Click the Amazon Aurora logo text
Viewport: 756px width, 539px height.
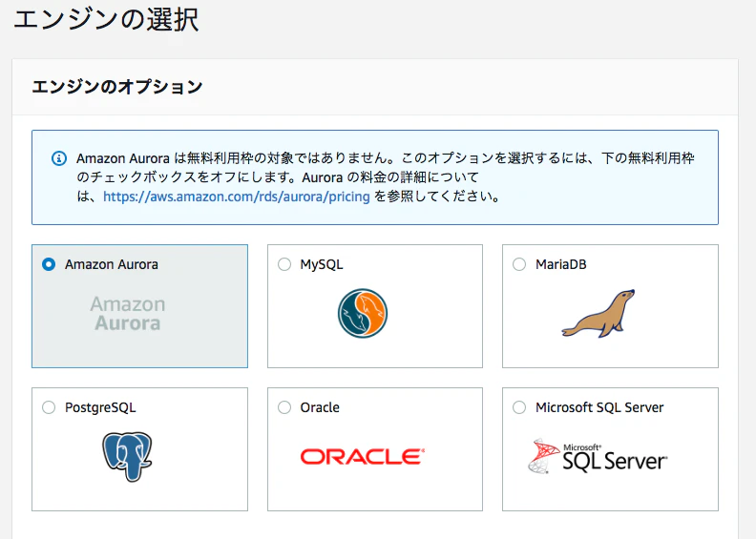click(128, 314)
